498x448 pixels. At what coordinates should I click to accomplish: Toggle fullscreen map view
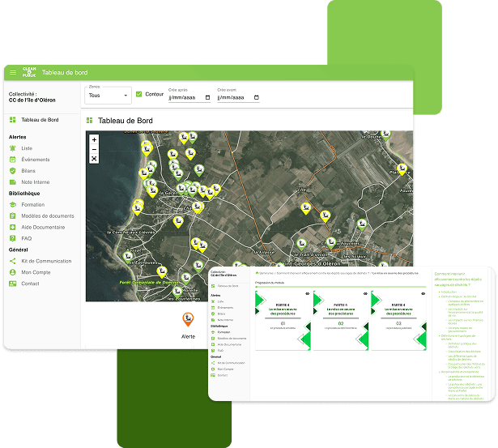coord(94,159)
